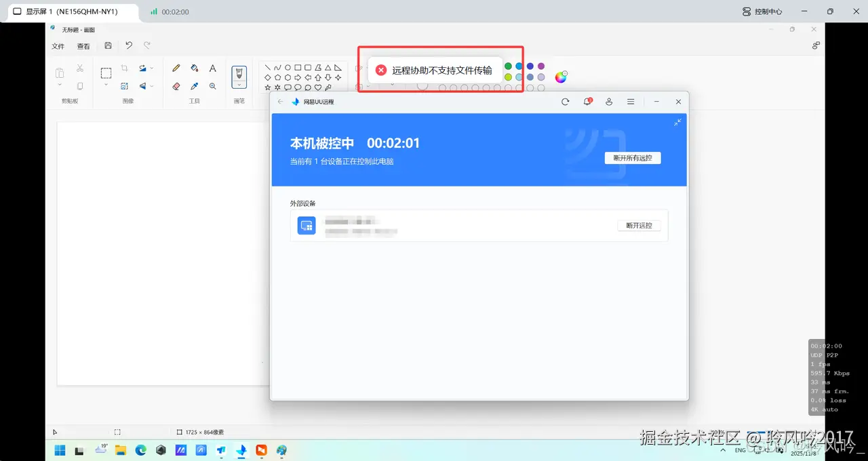Select the Magnifier zoom tool
This screenshot has height=461, width=868.
213,86
